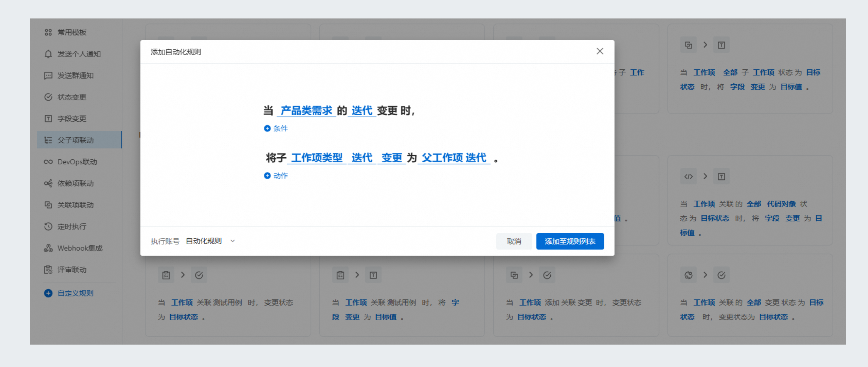The image size is (868, 367).
Task: Select 关联项联动 in the sidebar
Action: click(79, 205)
